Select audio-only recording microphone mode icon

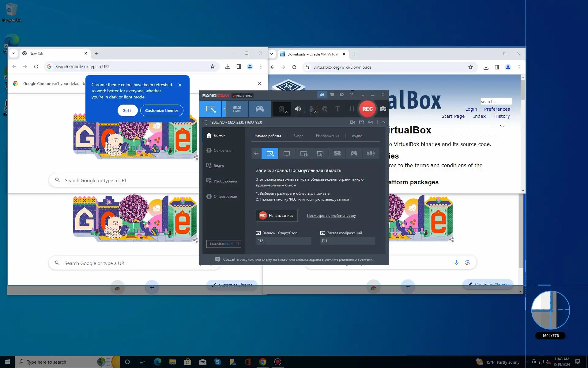tap(371, 154)
